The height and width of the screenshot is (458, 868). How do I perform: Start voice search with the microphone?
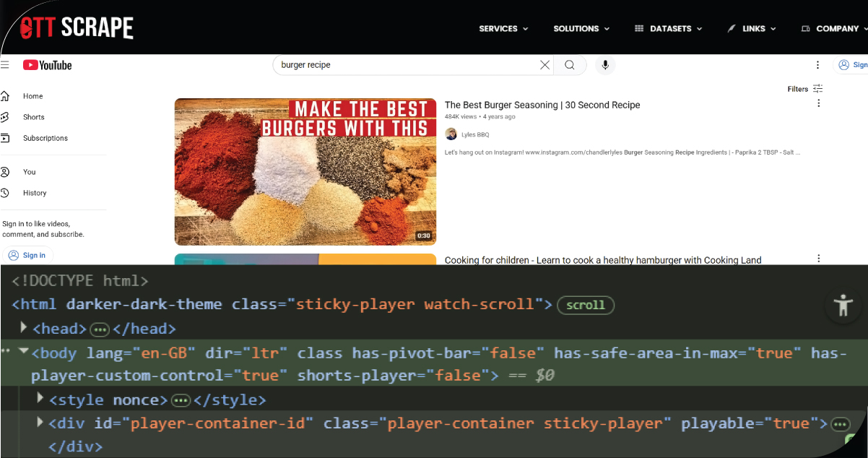pos(605,65)
